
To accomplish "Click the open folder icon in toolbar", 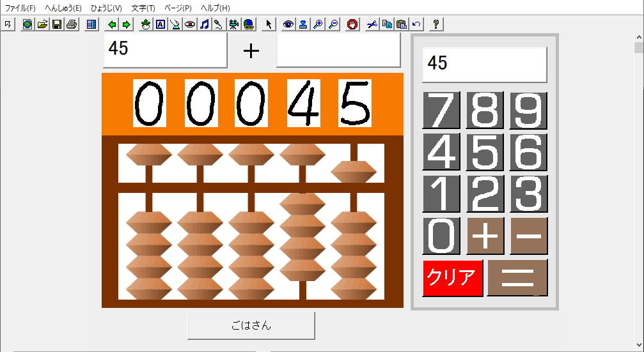I will [x=42, y=24].
